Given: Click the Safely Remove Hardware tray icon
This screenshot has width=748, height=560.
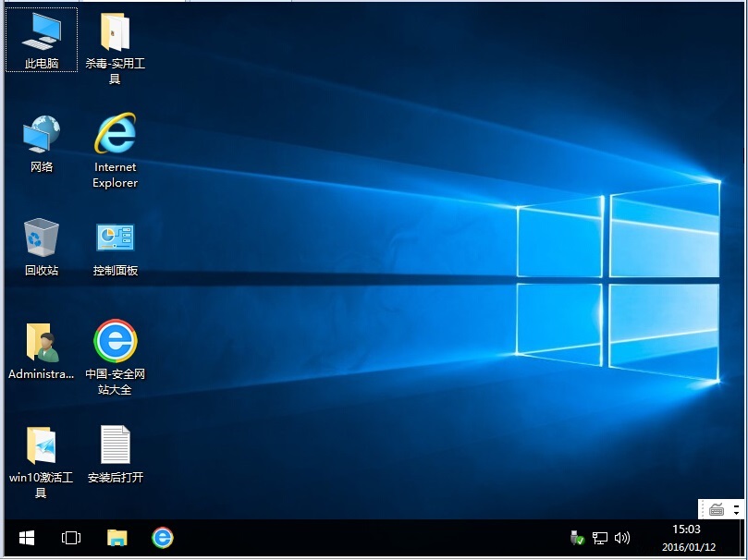Looking at the screenshot, I should 577,538.
